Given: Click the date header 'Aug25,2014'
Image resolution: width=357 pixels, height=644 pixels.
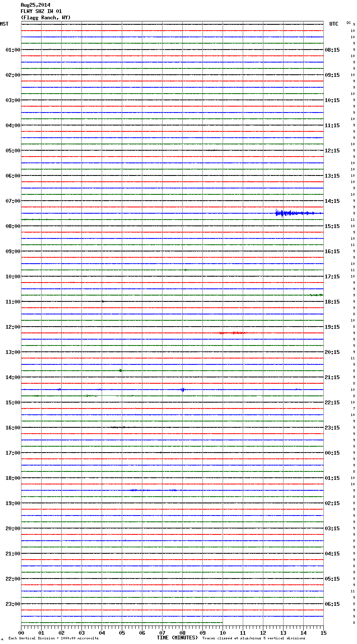Looking at the screenshot, I should (35, 5).
